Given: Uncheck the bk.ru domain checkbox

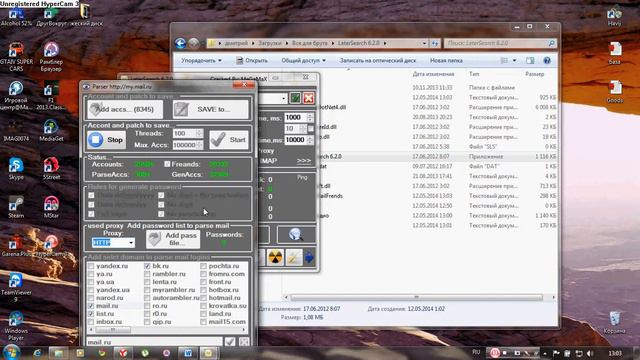Looking at the screenshot, I should pyautogui.click(x=147, y=266).
